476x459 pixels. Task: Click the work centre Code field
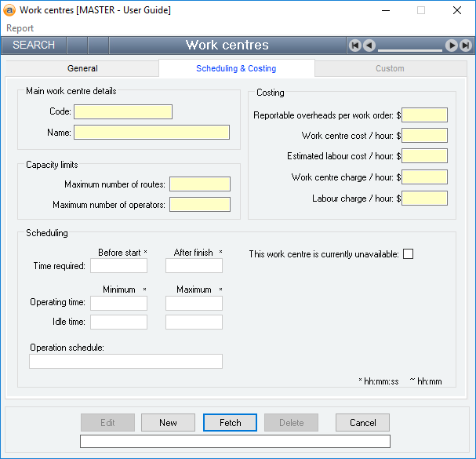(123, 111)
